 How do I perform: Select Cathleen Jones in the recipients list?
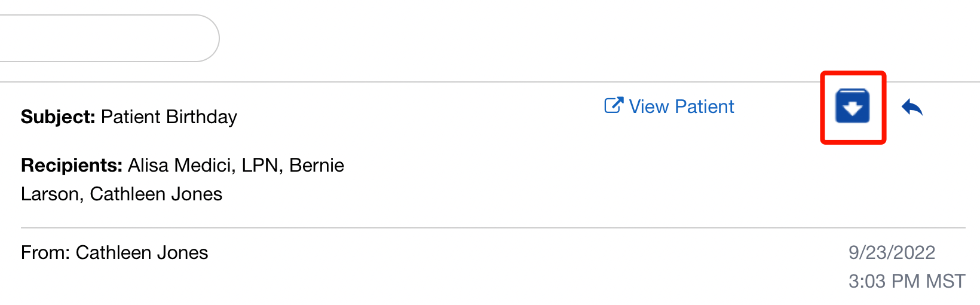coord(156,194)
